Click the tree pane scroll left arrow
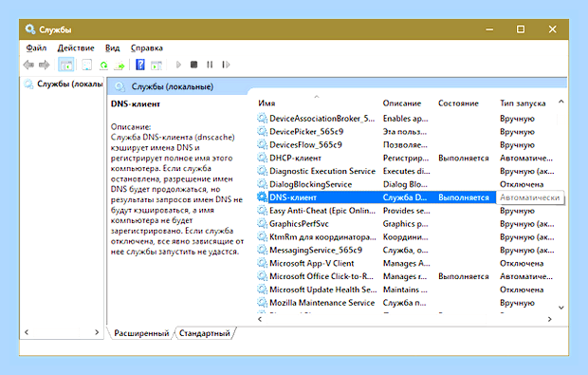Image resolution: width=588 pixels, height=375 pixels. tap(27, 332)
